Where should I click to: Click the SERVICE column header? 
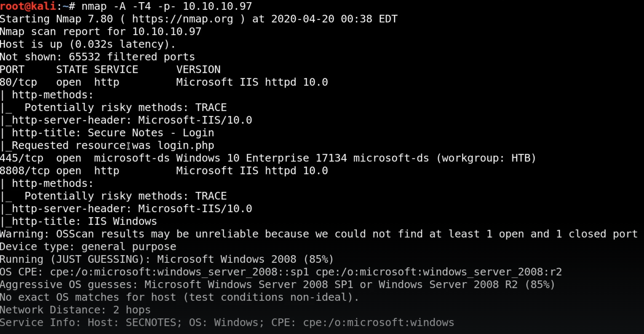[116, 69]
